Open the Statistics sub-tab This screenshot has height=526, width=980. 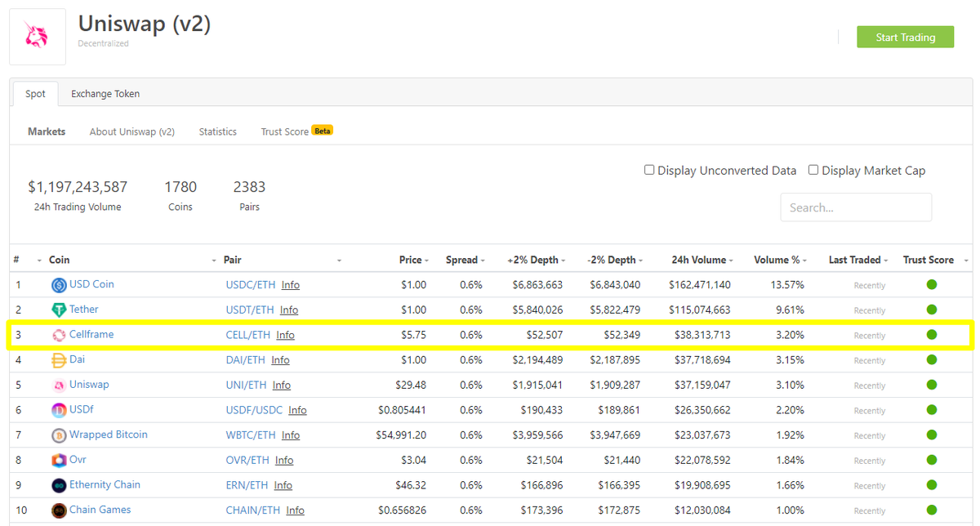point(218,131)
